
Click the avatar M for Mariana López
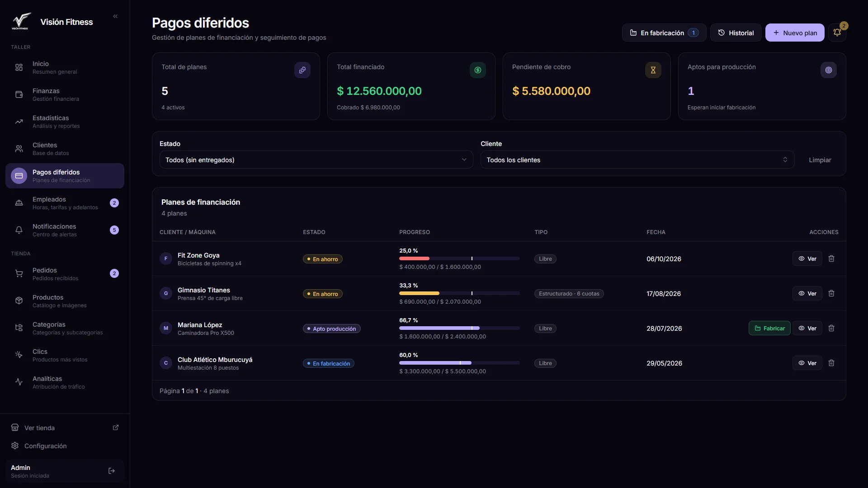coord(166,328)
